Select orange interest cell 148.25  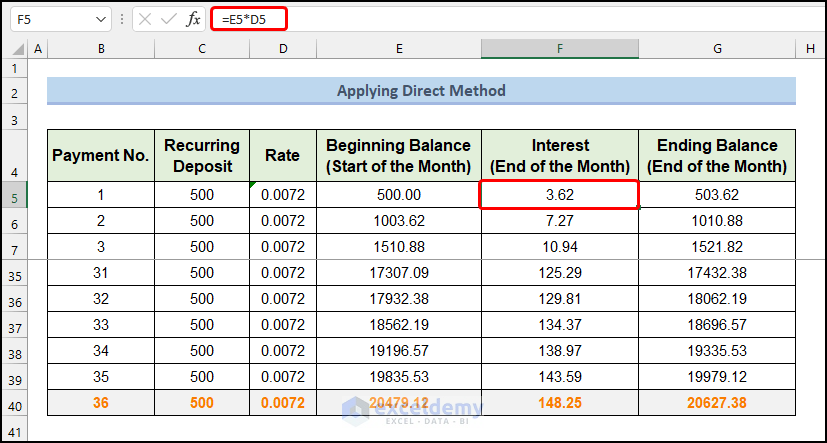coord(560,402)
